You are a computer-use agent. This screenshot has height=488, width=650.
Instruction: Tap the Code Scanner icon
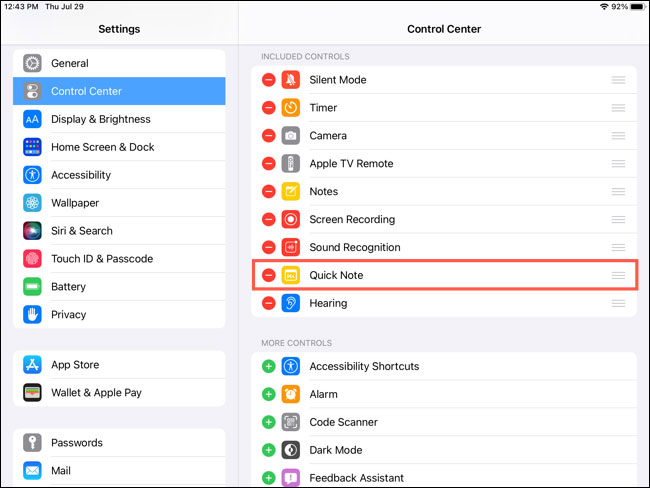click(291, 422)
